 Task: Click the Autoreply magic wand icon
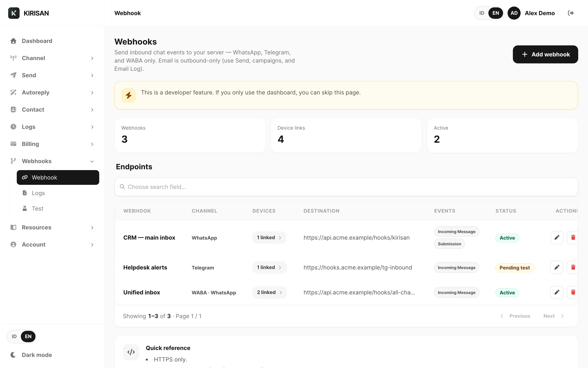(13, 92)
